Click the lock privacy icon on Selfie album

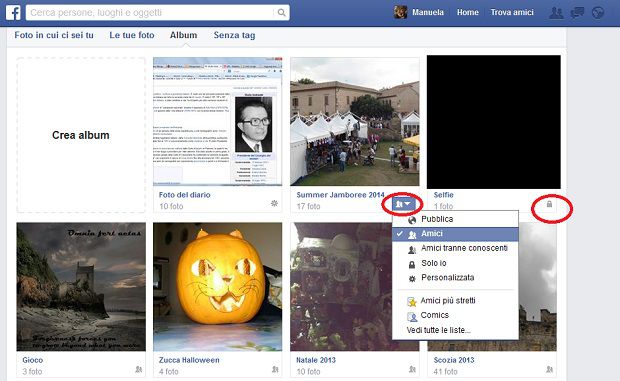[549, 204]
